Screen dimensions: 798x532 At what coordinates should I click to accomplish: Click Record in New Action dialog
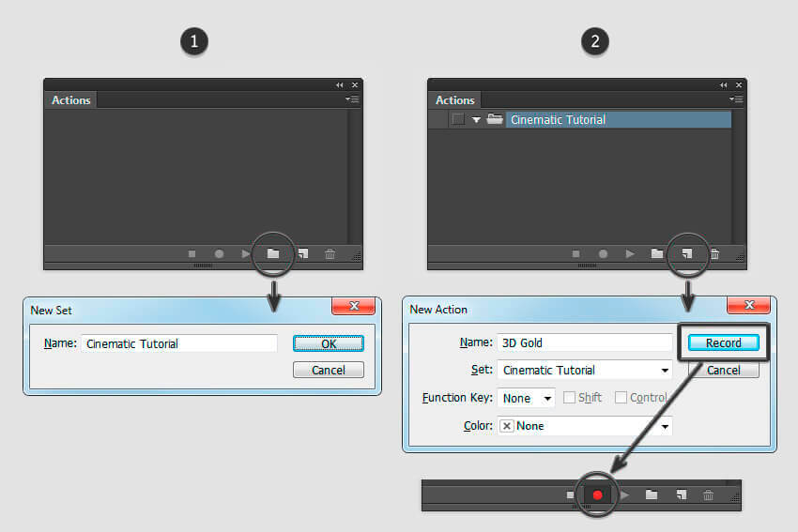[x=723, y=342]
